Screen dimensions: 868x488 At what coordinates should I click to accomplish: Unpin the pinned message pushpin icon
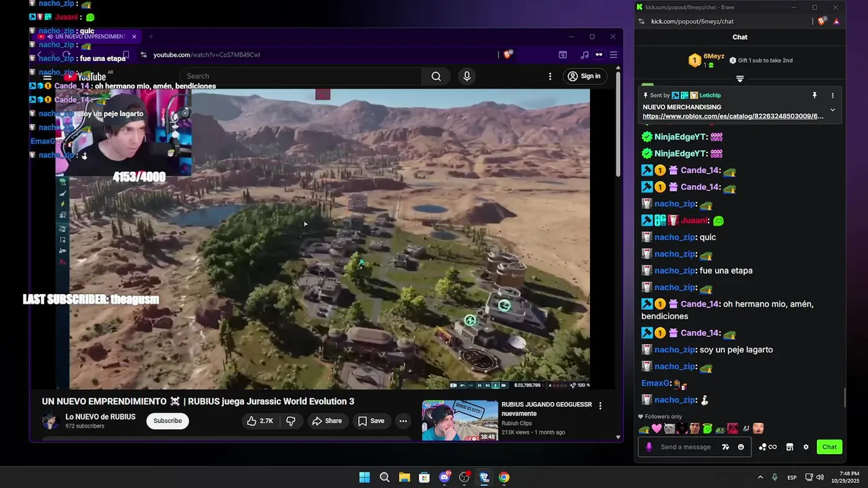click(814, 96)
